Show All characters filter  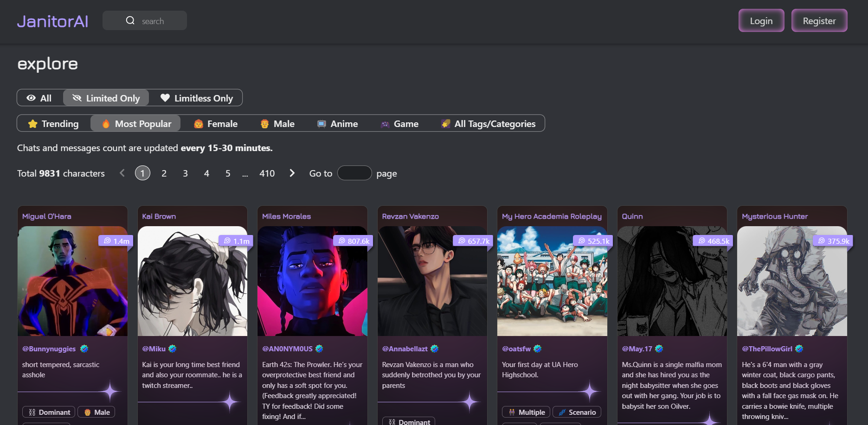click(x=39, y=98)
